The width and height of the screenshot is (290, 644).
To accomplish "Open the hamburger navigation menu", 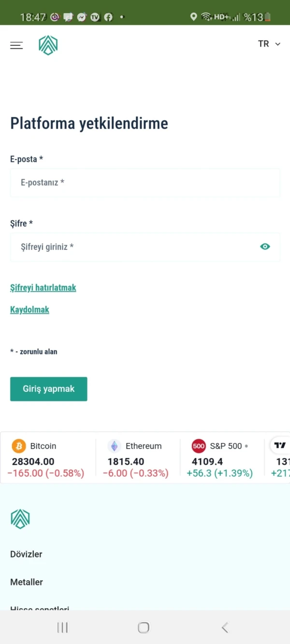I will 16,45.
